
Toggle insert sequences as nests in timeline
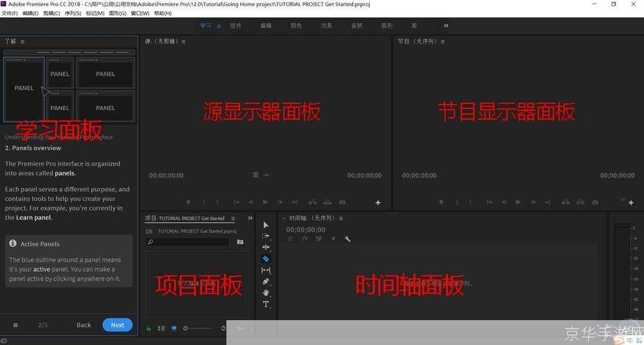290,239
